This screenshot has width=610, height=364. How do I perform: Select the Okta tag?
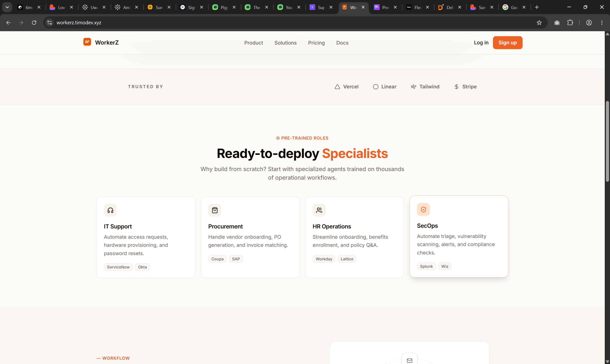(x=142, y=267)
